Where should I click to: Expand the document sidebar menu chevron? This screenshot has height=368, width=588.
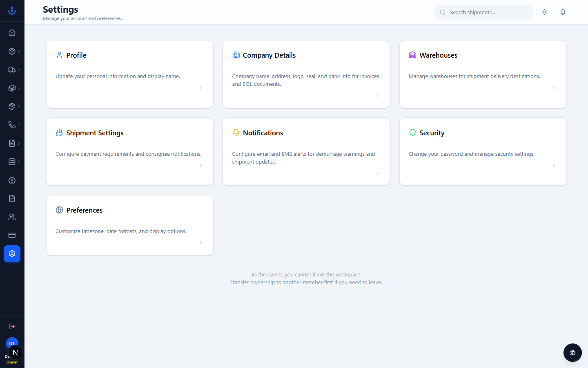click(19, 143)
